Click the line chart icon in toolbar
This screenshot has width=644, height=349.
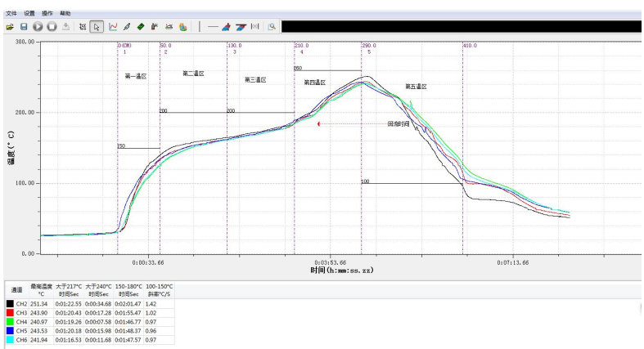pos(113,26)
